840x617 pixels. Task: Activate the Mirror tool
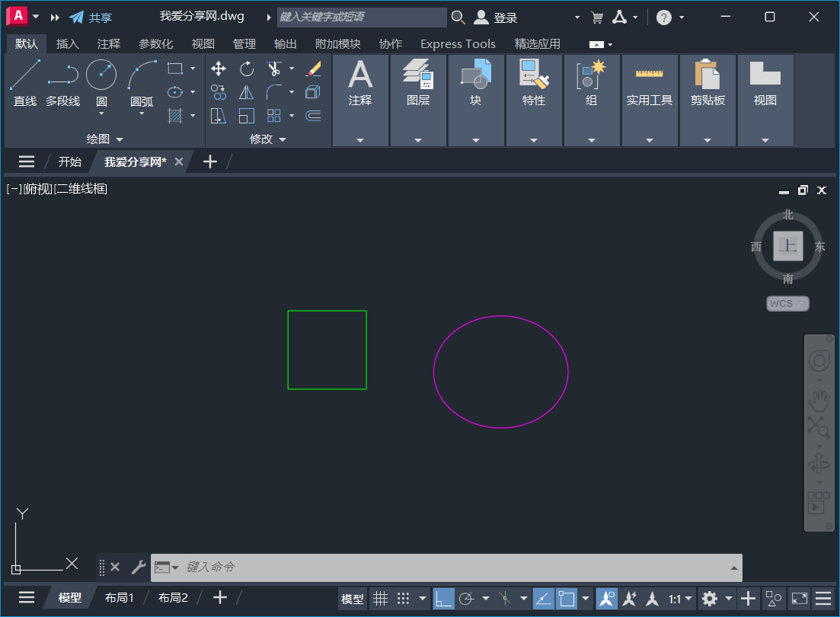coord(247,92)
